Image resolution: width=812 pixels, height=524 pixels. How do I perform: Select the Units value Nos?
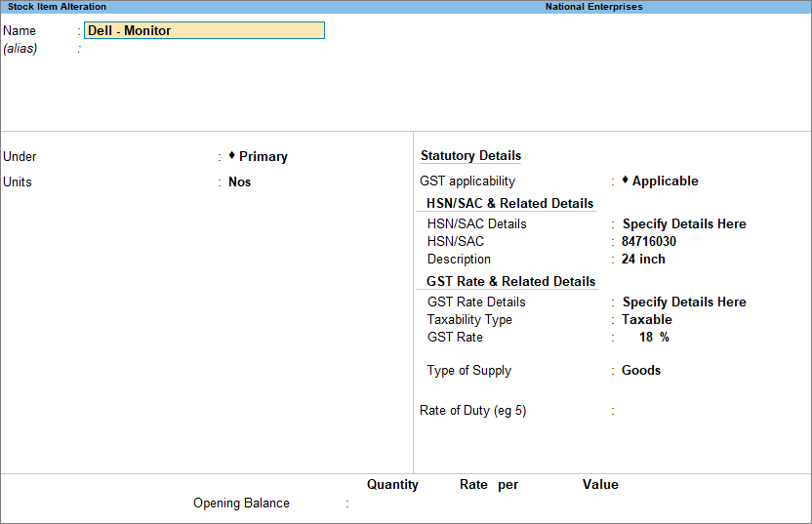coord(239,181)
